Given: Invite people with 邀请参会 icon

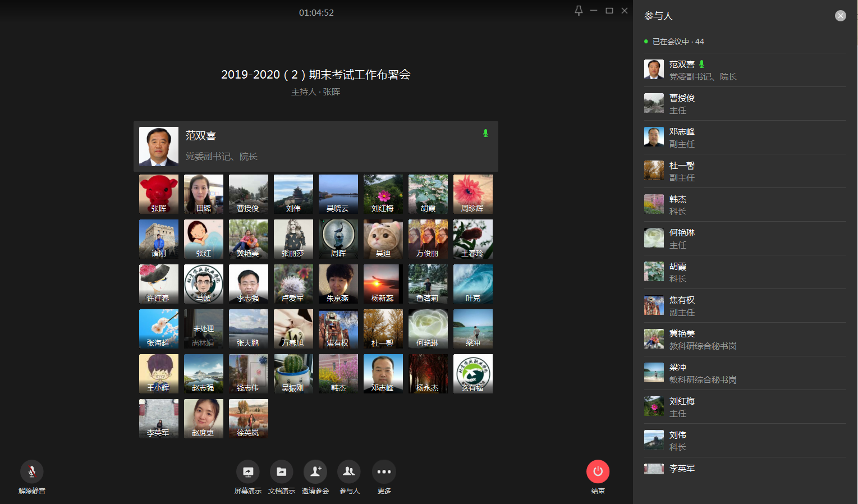Looking at the screenshot, I should pos(315,472).
